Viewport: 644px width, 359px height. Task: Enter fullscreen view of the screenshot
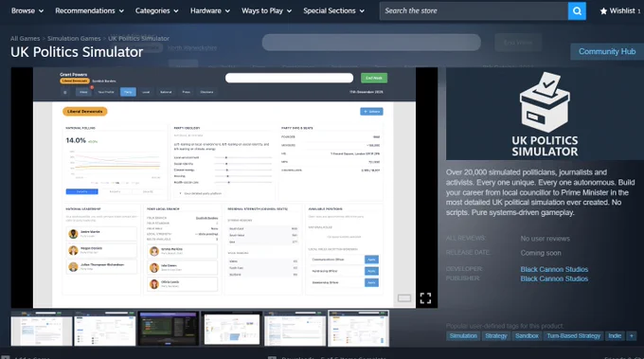(x=425, y=297)
